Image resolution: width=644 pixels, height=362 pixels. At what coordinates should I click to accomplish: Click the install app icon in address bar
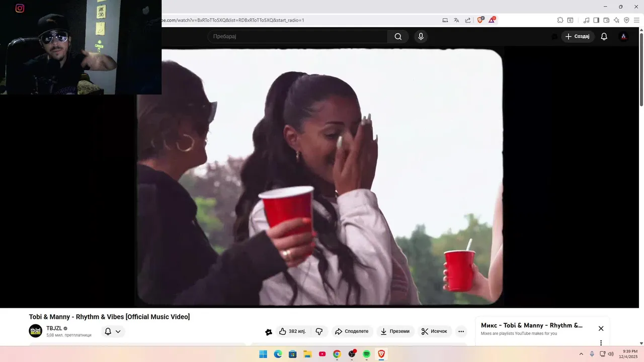pos(445,20)
